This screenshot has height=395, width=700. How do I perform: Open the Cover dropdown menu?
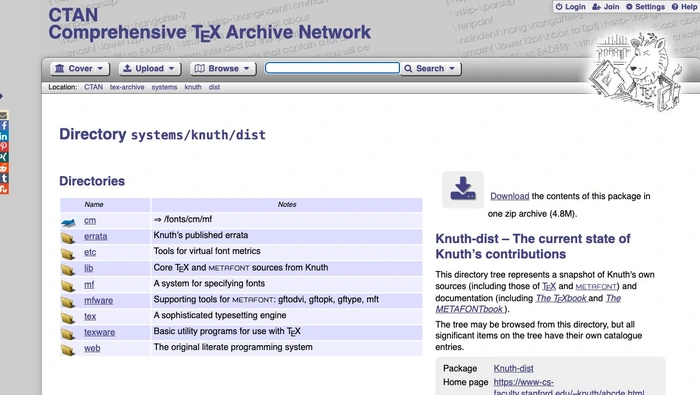pyautogui.click(x=79, y=68)
